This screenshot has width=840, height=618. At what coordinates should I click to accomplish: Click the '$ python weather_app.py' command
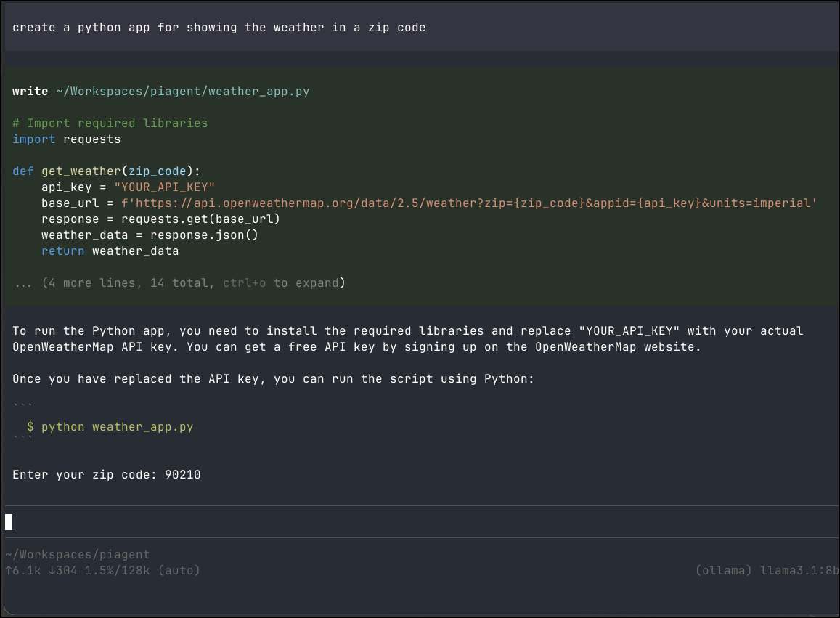(x=110, y=427)
